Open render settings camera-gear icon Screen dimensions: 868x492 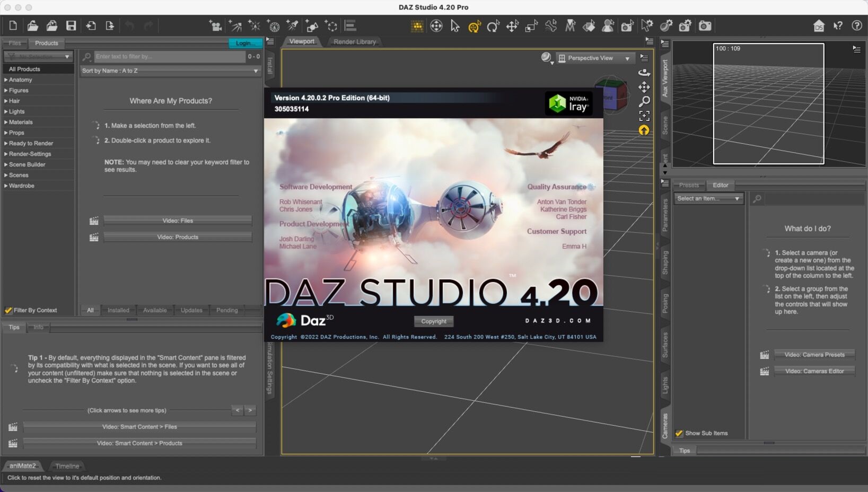click(685, 25)
